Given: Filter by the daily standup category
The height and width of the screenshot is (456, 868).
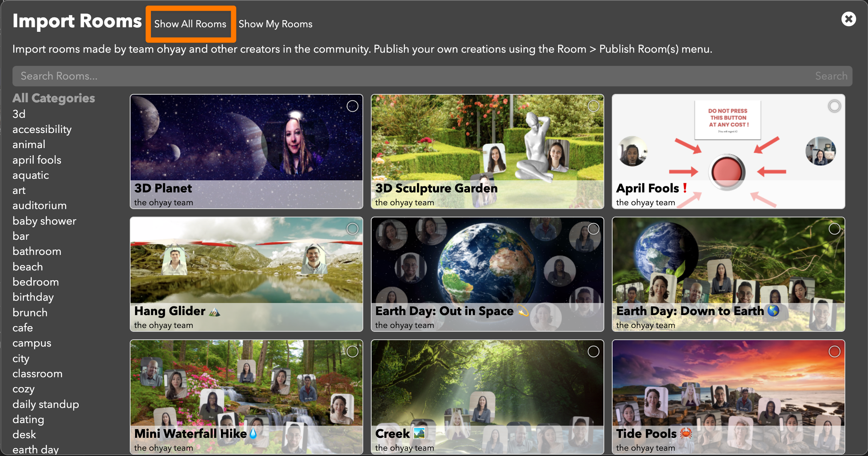Looking at the screenshot, I should (x=45, y=404).
